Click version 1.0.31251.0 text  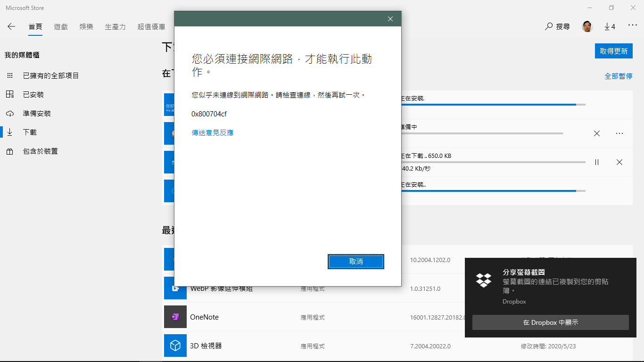point(425,288)
